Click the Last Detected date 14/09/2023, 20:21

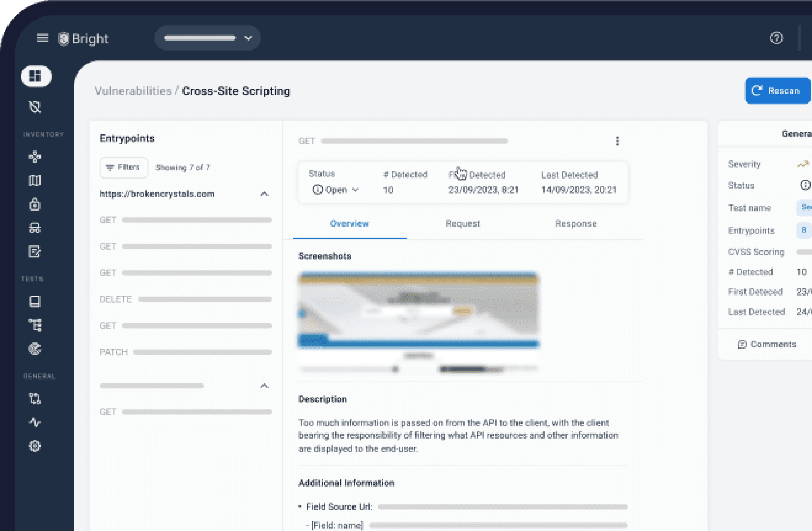579,190
